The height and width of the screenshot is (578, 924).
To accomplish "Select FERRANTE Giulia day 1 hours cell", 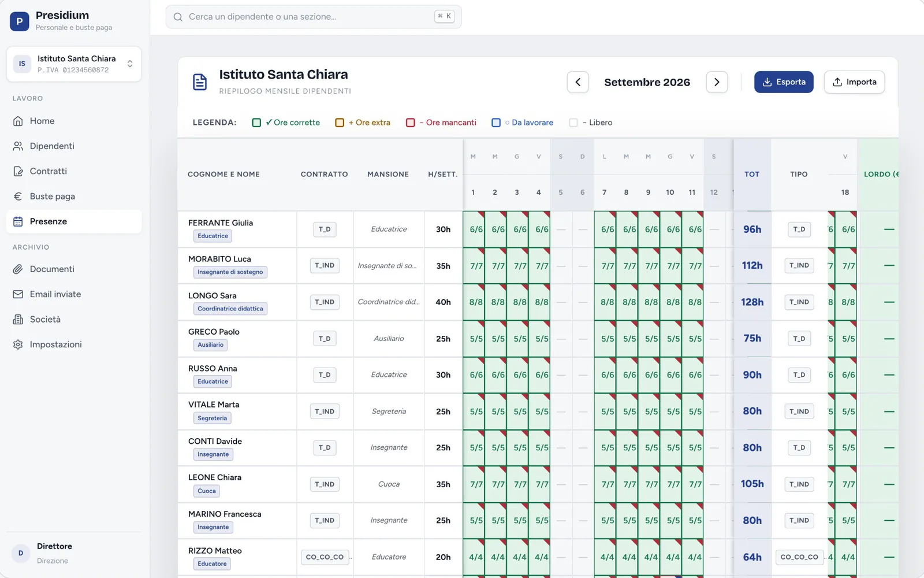I will (474, 229).
